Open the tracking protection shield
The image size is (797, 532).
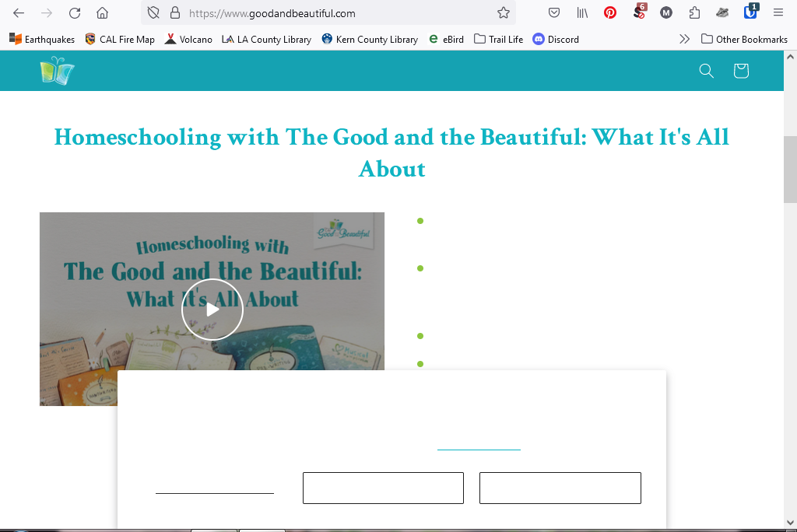pos(153,13)
